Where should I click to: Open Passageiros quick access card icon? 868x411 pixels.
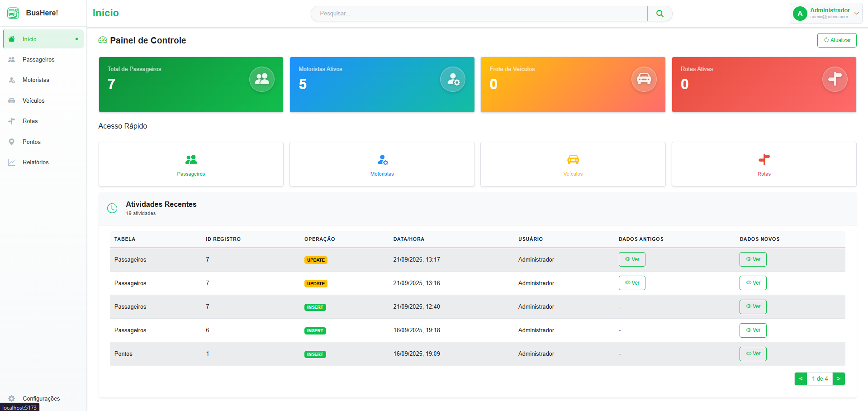(191, 159)
